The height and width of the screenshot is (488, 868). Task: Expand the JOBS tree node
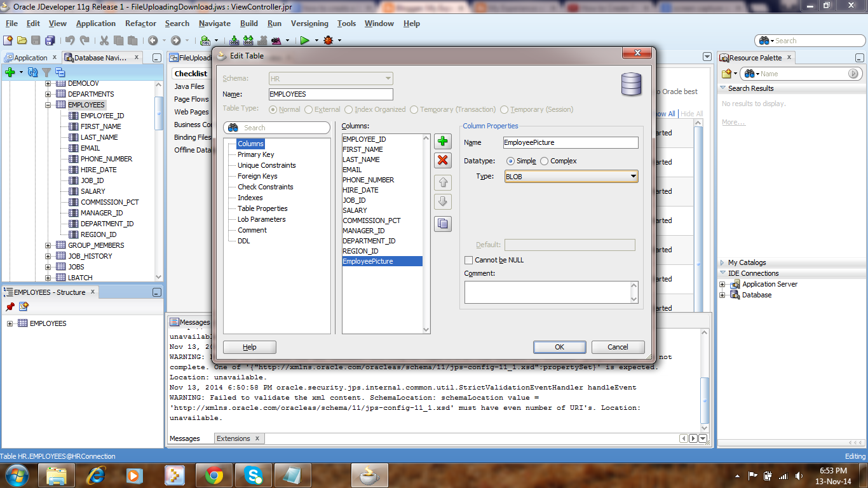(x=47, y=266)
